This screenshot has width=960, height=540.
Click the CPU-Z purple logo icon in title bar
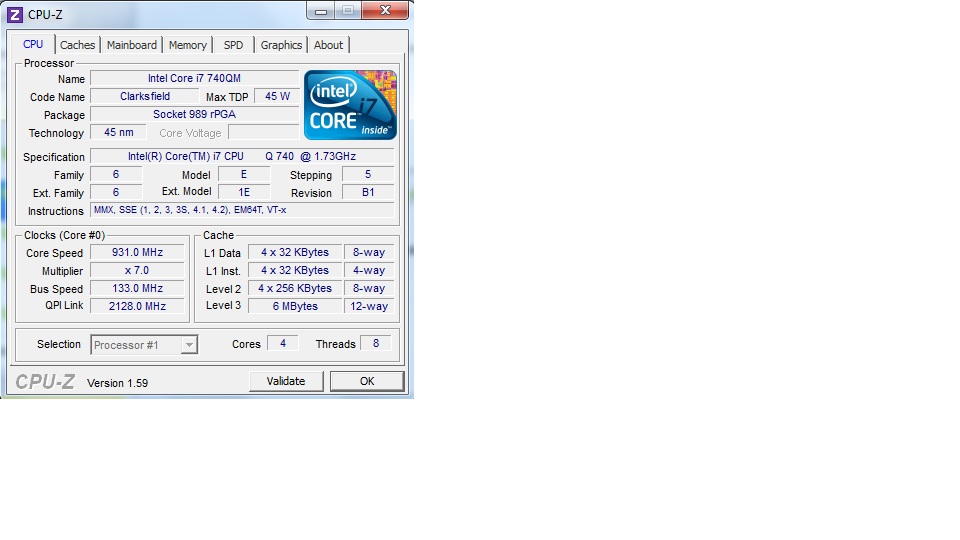pos(15,14)
